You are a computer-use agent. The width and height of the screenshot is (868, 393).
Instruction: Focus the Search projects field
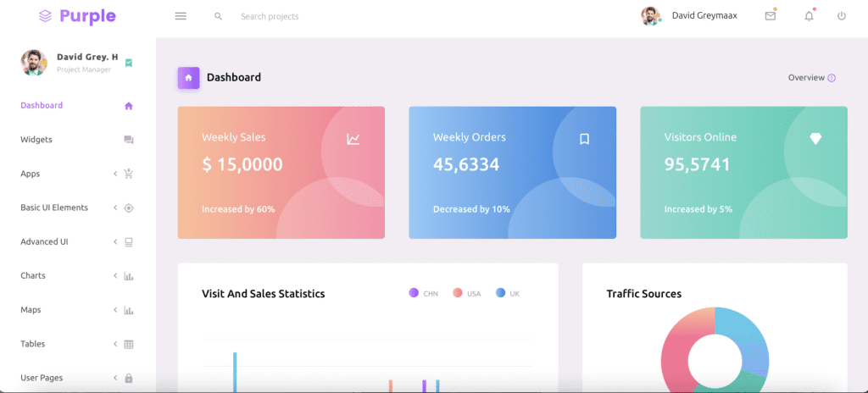pyautogui.click(x=270, y=17)
